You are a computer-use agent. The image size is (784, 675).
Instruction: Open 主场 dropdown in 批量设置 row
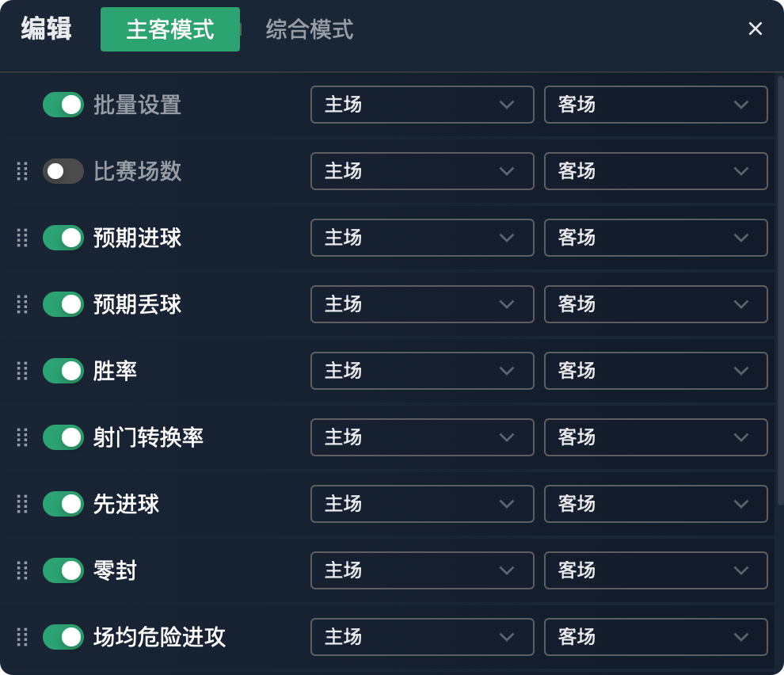(x=422, y=105)
